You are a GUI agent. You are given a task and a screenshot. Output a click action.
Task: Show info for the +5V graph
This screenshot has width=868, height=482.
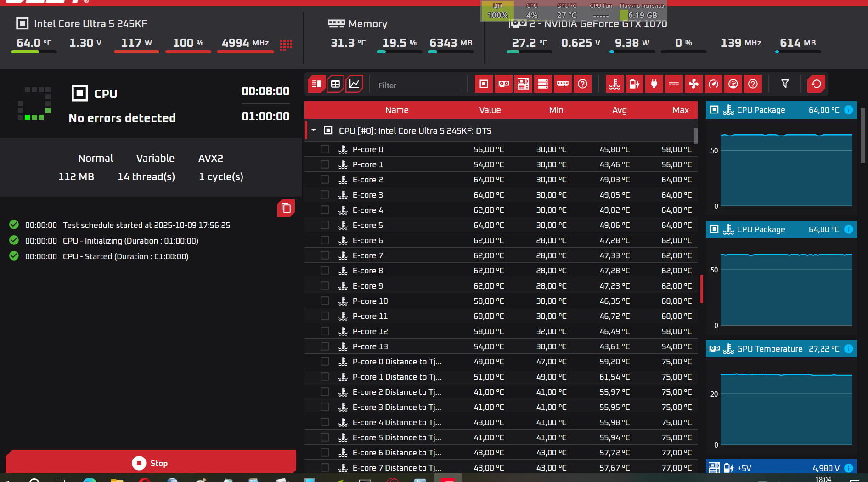(849, 468)
